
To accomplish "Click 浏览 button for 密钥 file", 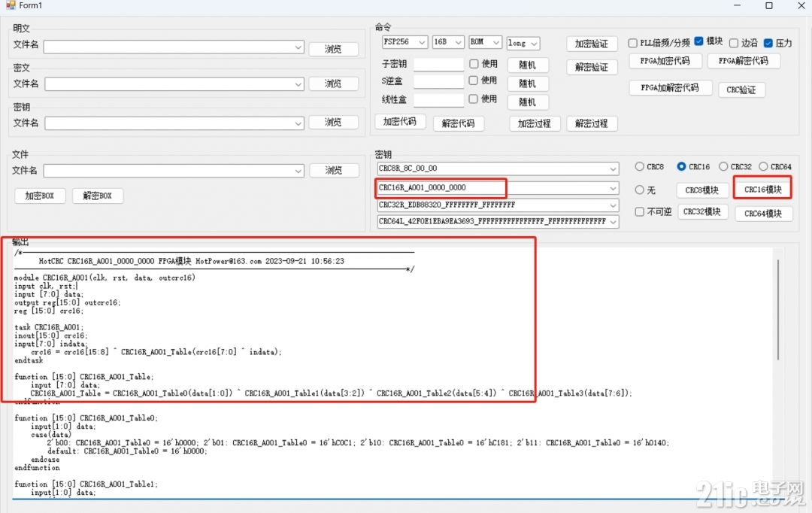I will 334,123.
